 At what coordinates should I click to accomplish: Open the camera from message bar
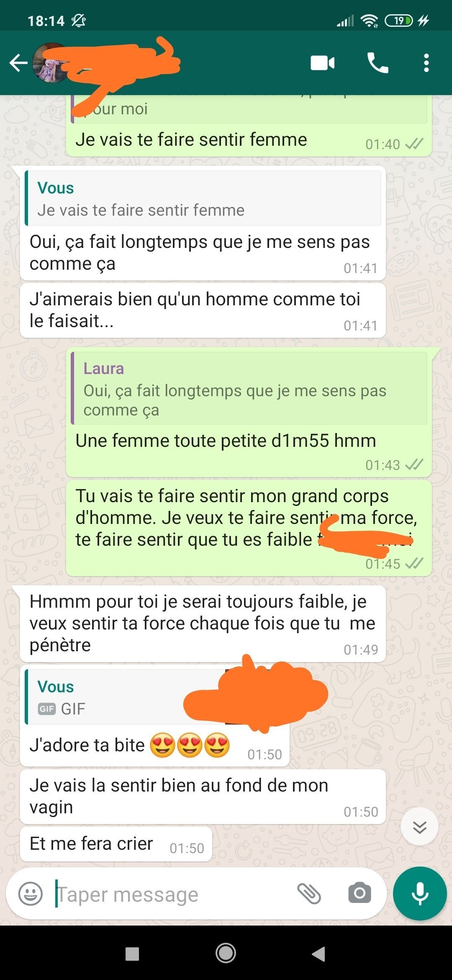(x=360, y=892)
